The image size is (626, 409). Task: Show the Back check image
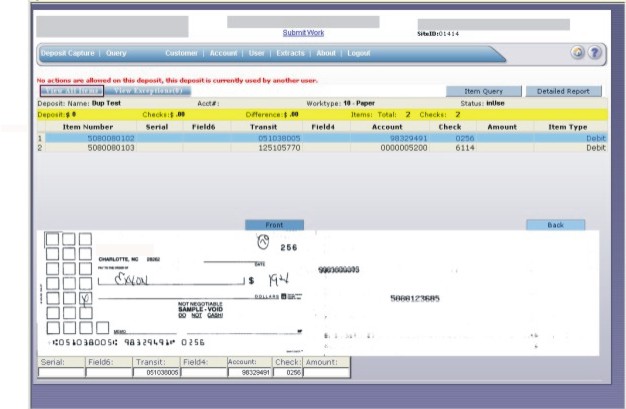[556, 225]
